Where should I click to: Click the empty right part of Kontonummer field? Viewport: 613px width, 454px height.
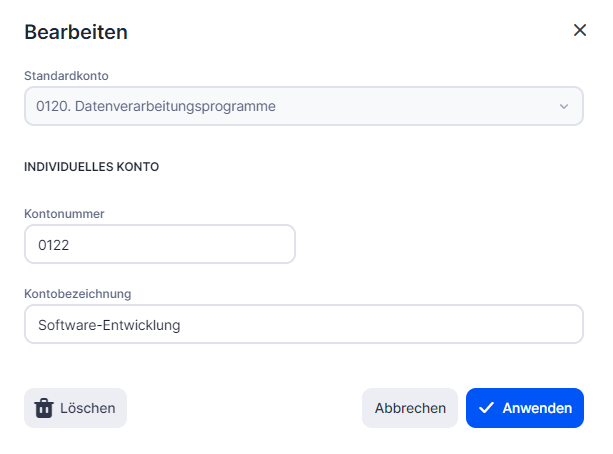tap(220, 244)
